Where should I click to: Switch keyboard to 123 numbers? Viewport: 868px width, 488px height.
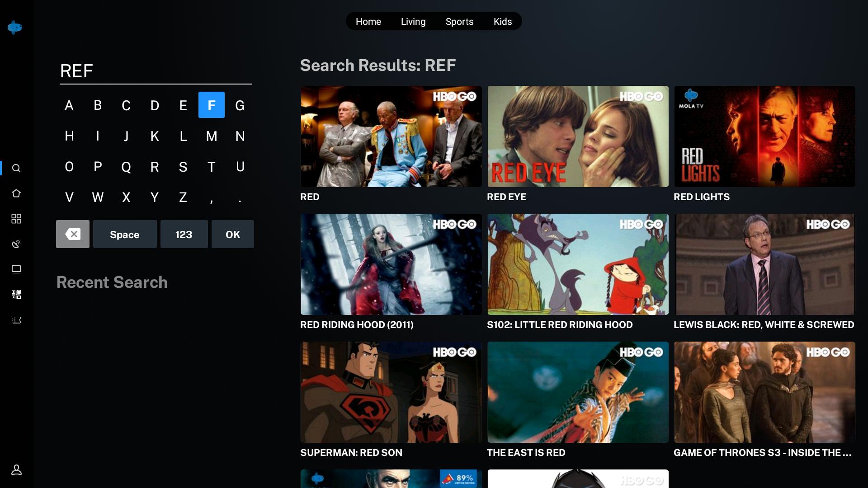coord(184,234)
